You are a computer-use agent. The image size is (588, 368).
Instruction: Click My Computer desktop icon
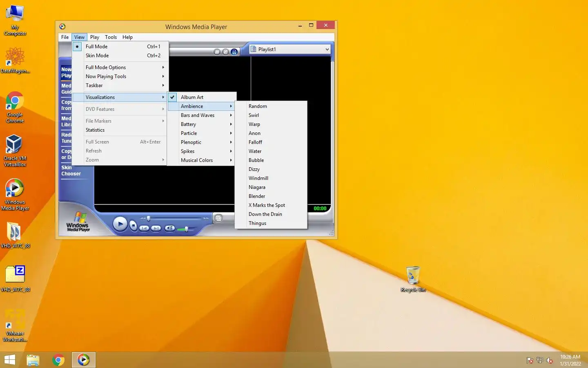15,20
